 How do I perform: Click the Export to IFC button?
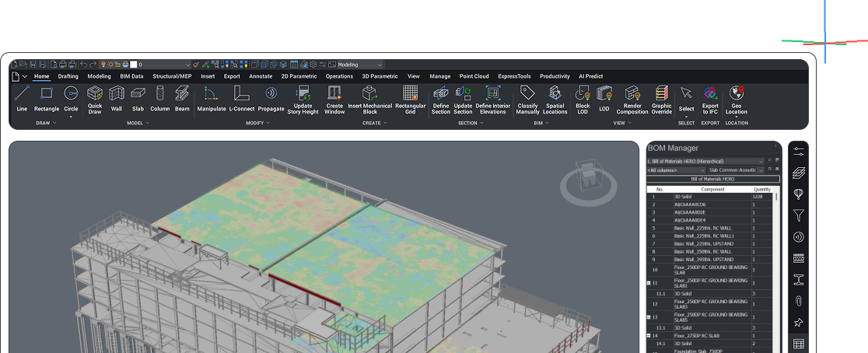click(x=710, y=100)
